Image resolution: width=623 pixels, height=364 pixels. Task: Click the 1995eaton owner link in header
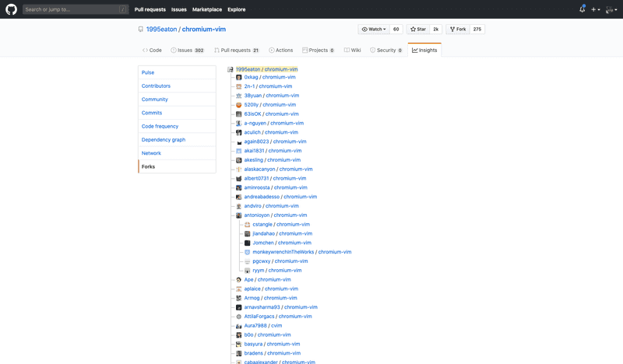(161, 30)
